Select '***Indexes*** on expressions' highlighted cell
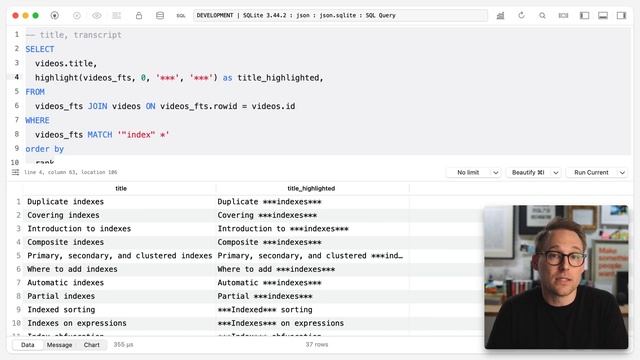 point(312,323)
